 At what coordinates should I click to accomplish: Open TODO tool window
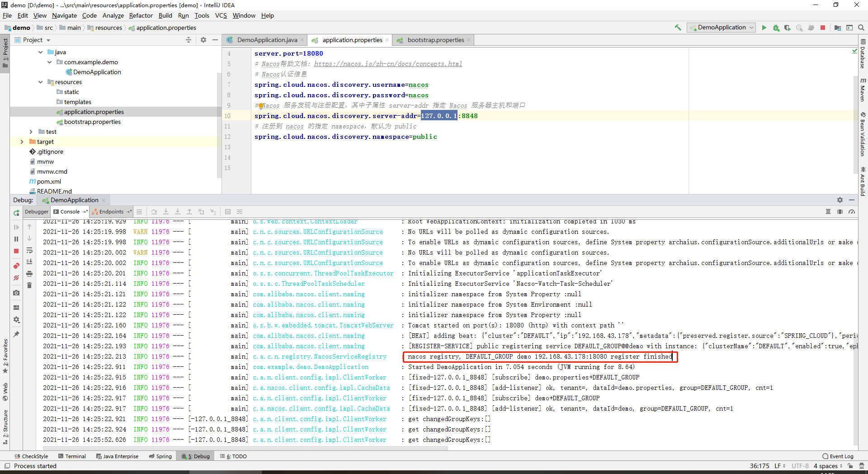point(233,456)
